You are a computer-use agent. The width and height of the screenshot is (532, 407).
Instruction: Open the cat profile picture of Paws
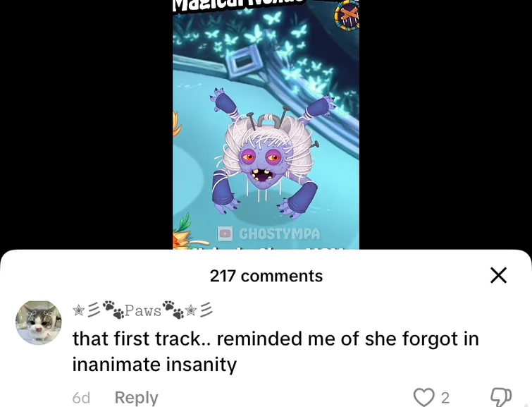pos(39,323)
